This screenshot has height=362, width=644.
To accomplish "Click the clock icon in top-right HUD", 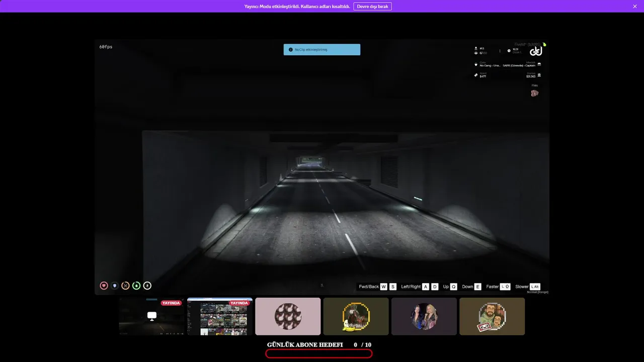I will click(509, 51).
